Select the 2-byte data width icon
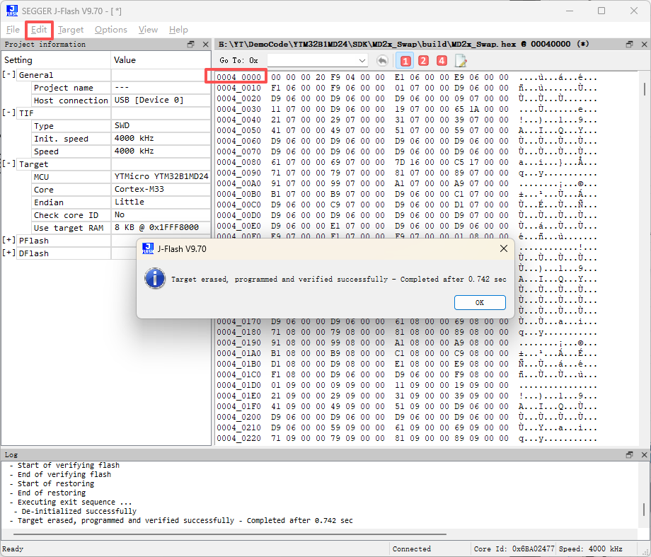 coord(423,61)
